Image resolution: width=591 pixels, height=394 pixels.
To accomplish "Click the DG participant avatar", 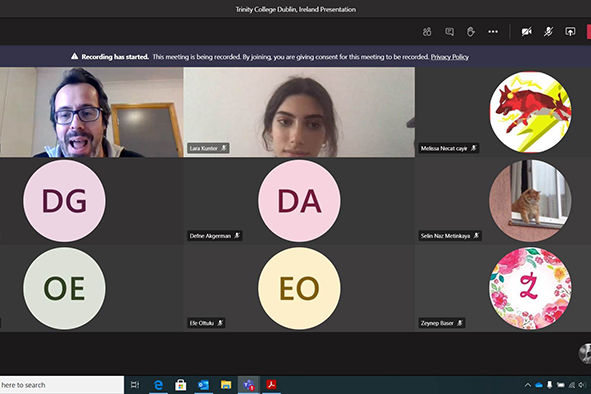I will pos(64,201).
